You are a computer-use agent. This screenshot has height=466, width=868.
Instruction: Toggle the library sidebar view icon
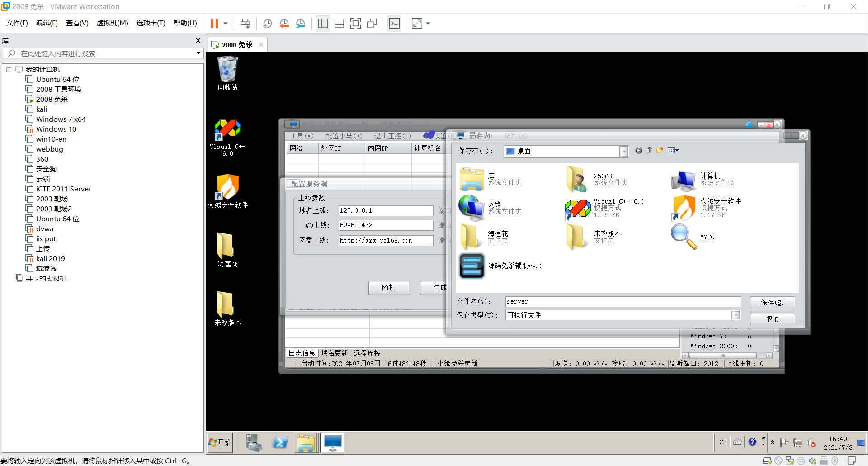pyautogui.click(x=323, y=23)
